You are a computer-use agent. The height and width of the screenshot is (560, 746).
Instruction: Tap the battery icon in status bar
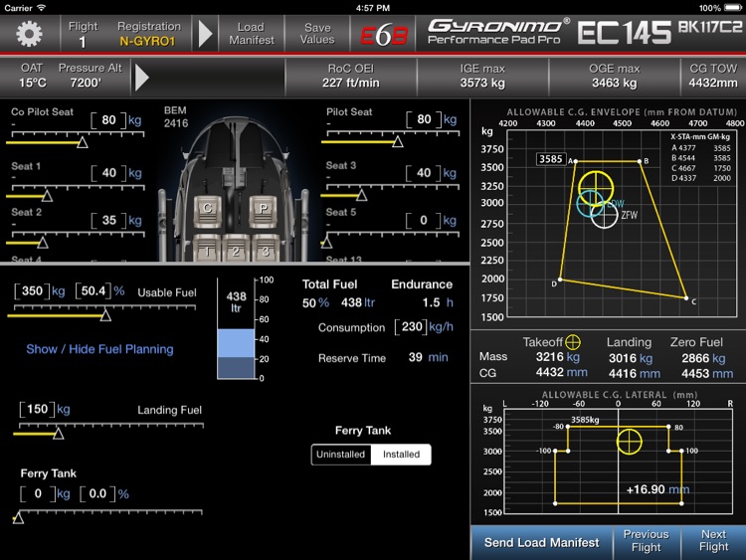coord(733,8)
